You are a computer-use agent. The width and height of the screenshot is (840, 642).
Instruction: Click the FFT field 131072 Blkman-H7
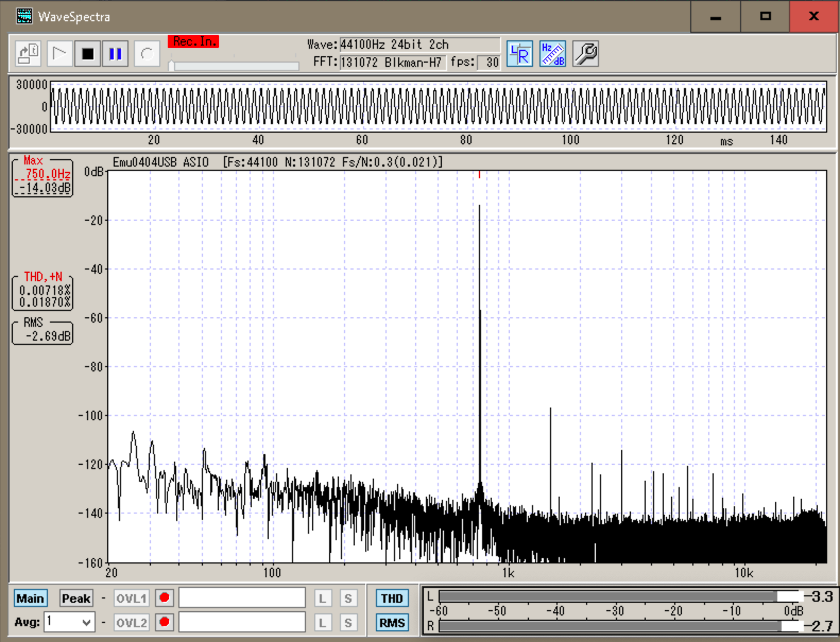(392, 63)
